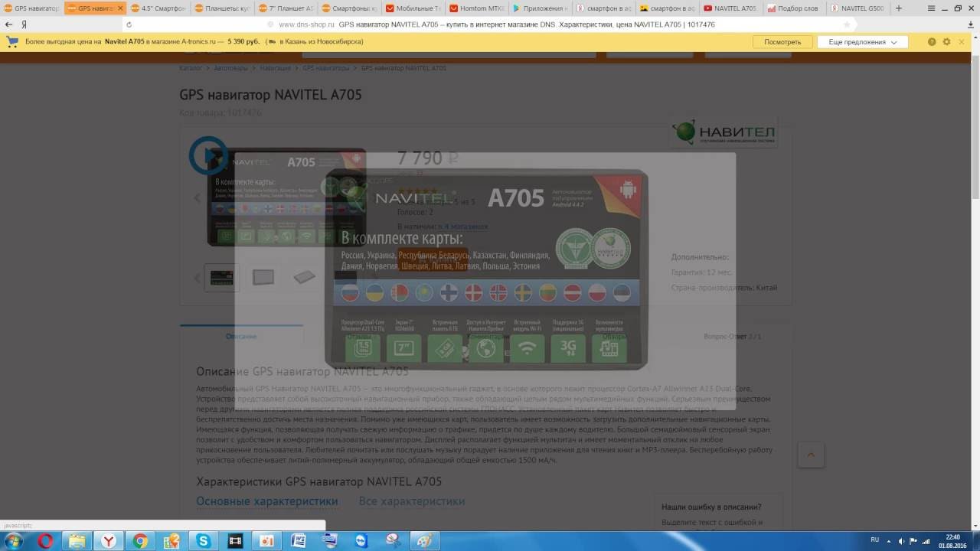Click the 'Посмотреть' button

[782, 42]
